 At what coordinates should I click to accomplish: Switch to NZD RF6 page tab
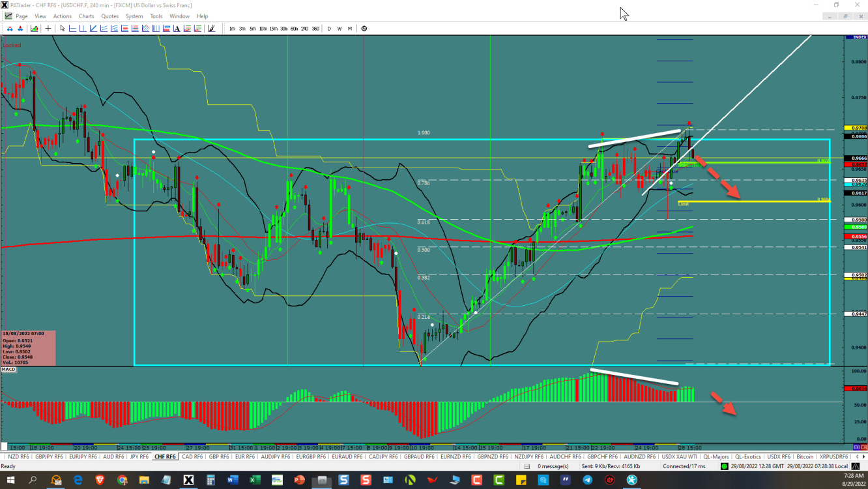[18, 457]
